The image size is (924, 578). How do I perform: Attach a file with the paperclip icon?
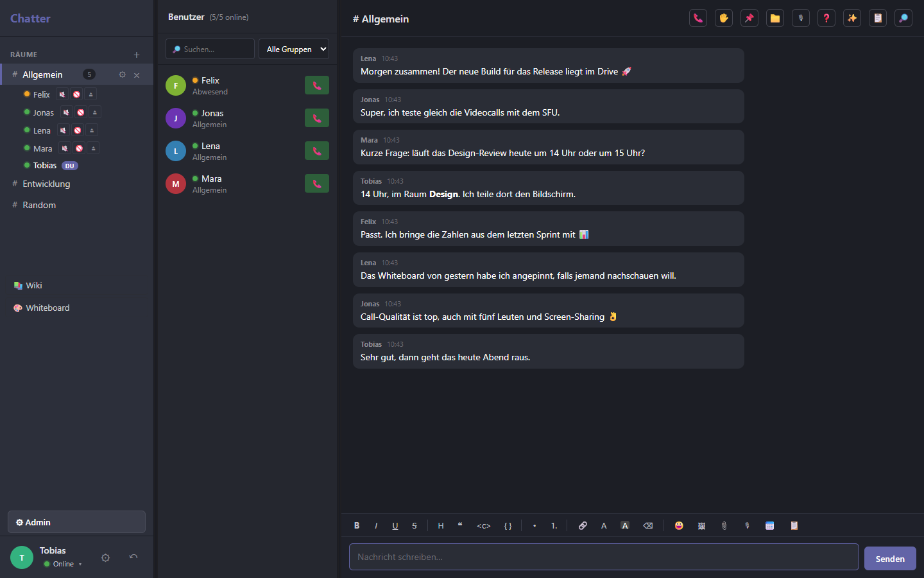tap(724, 525)
